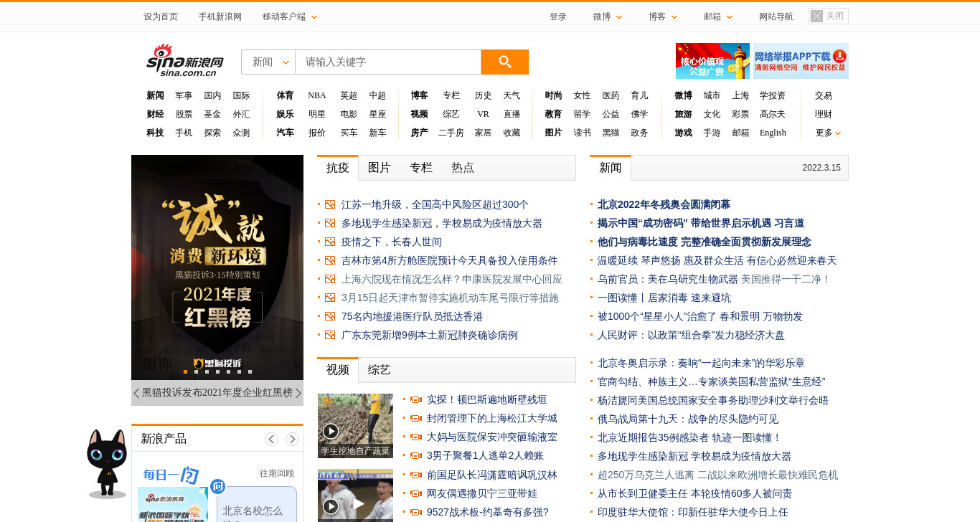Click 黑猫 in navigation grid

pos(611,133)
